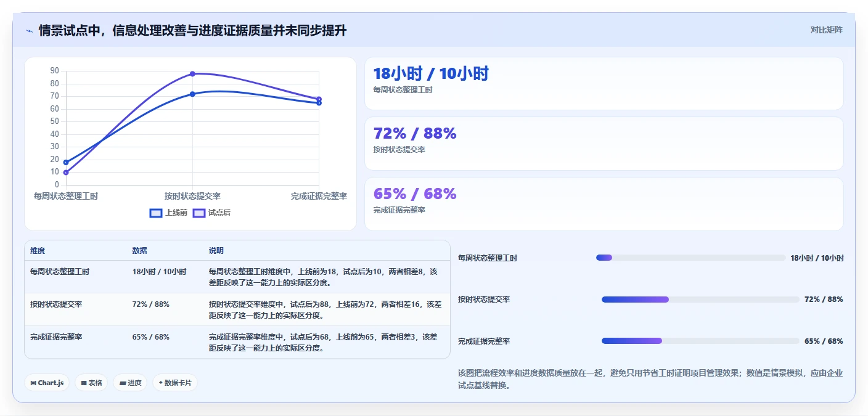868x416 pixels.
Task: Toggle the 上线前 legend series
Action: (168, 213)
